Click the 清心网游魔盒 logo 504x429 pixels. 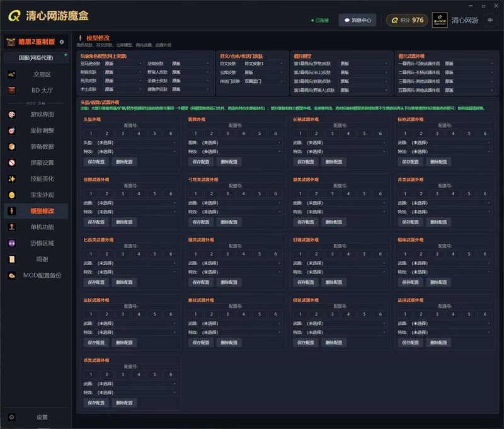point(49,15)
